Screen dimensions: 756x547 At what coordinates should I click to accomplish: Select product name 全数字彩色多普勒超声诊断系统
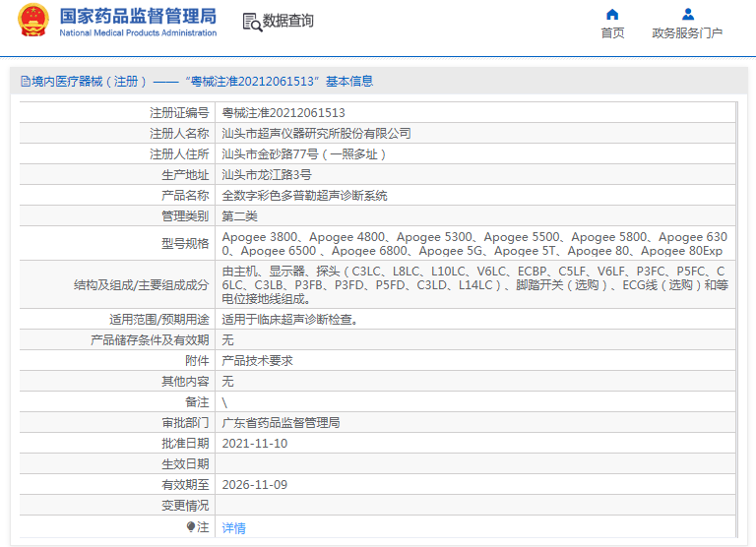point(305,196)
